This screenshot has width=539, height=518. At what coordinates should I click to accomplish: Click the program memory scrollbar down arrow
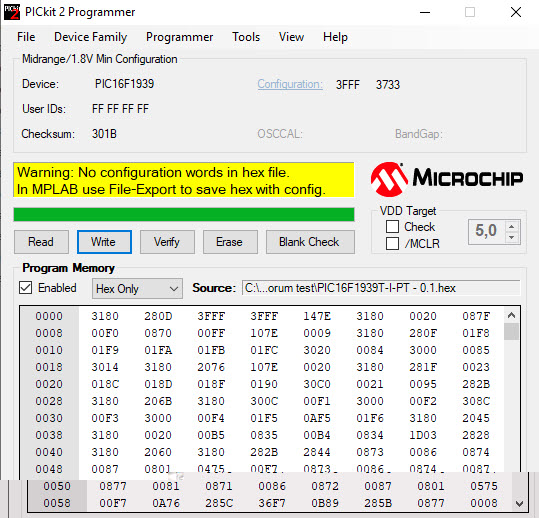[x=519, y=504]
